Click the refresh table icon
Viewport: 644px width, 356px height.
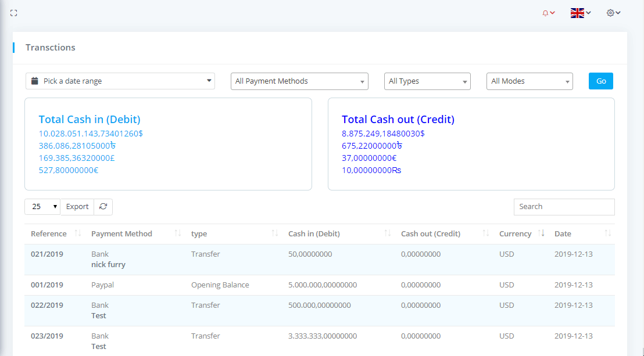tap(103, 207)
